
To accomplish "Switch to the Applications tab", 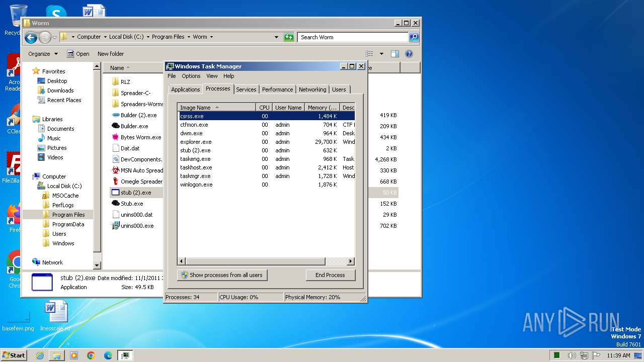I will tap(185, 89).
